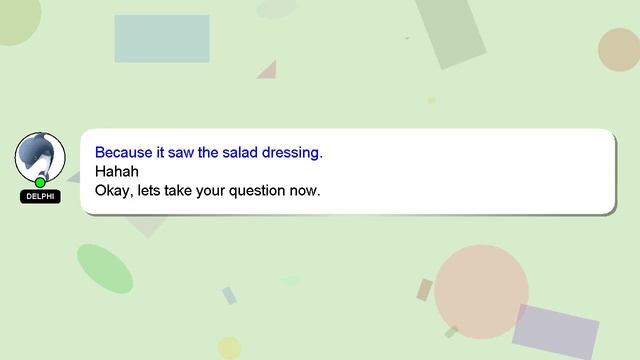This screenshot has width=640, height=360.
Task: Click the olive circle in the corner
Action: pos(18,20)
